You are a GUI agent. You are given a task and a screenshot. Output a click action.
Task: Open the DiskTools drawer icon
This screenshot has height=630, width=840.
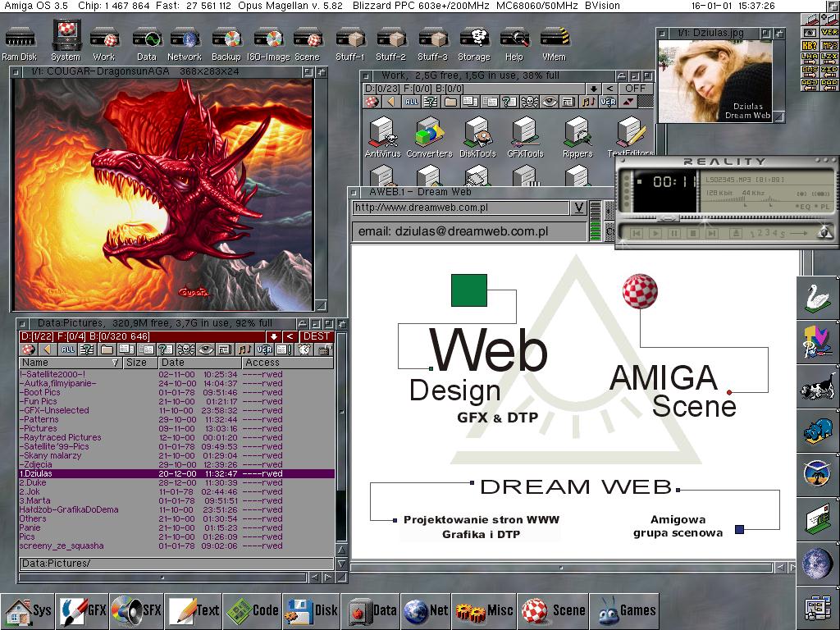pos(478,137)
